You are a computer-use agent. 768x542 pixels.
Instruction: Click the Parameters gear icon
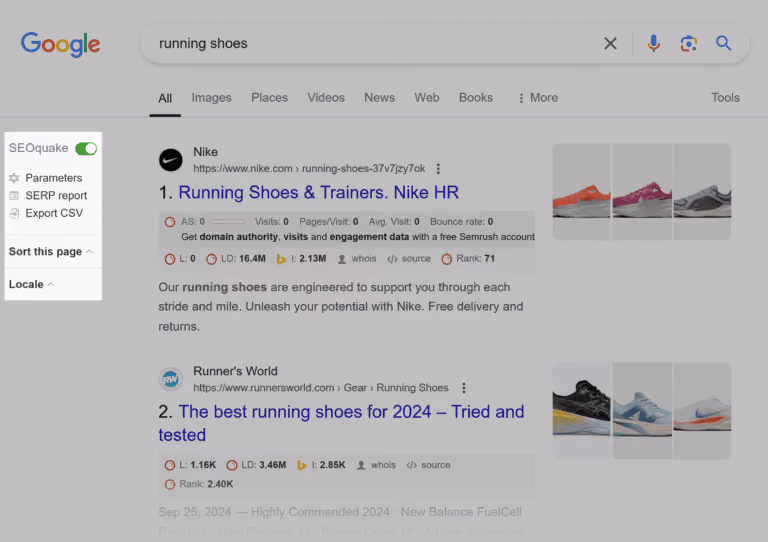pyautogui.click(x=14, y=178)
